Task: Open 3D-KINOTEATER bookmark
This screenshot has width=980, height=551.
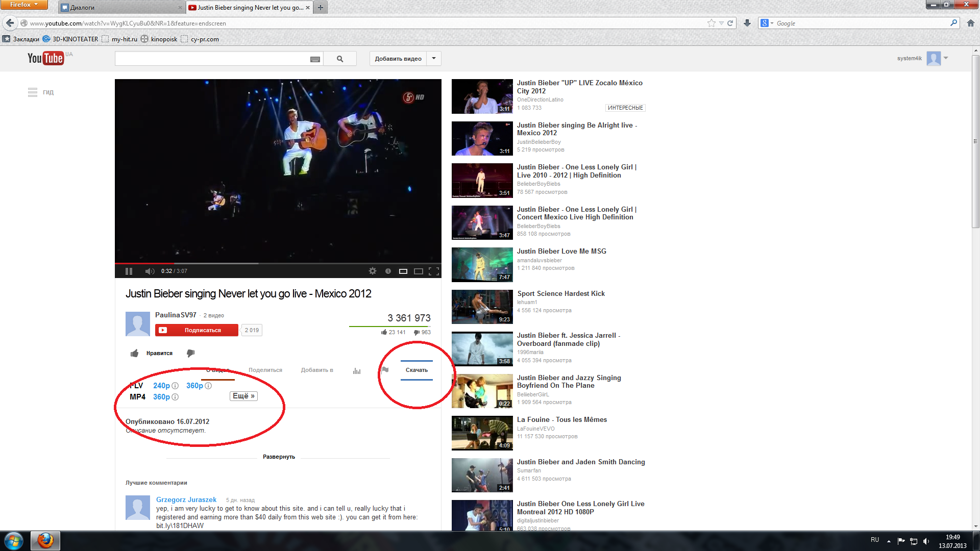Action: (70, 39)
